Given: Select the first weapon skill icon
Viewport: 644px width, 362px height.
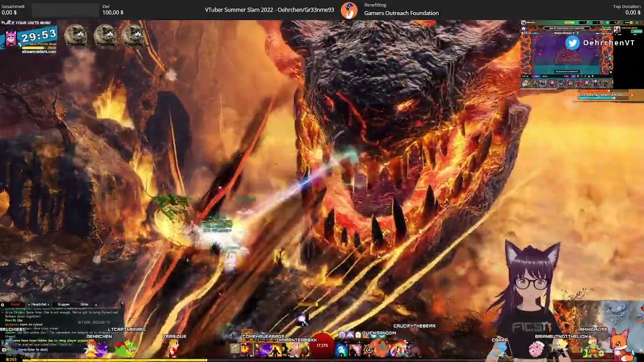Looking at the screenshot, I should [x=247, y=349].
